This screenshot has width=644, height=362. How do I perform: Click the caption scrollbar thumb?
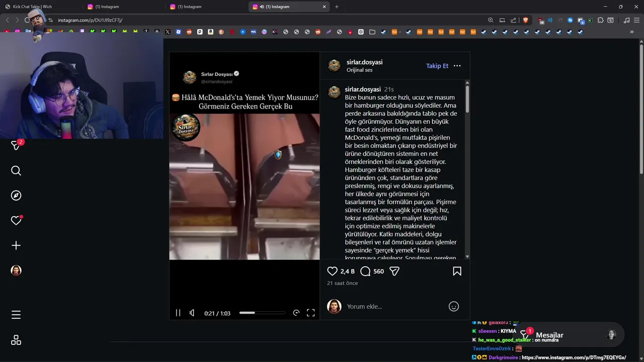(x=467, y=99)
